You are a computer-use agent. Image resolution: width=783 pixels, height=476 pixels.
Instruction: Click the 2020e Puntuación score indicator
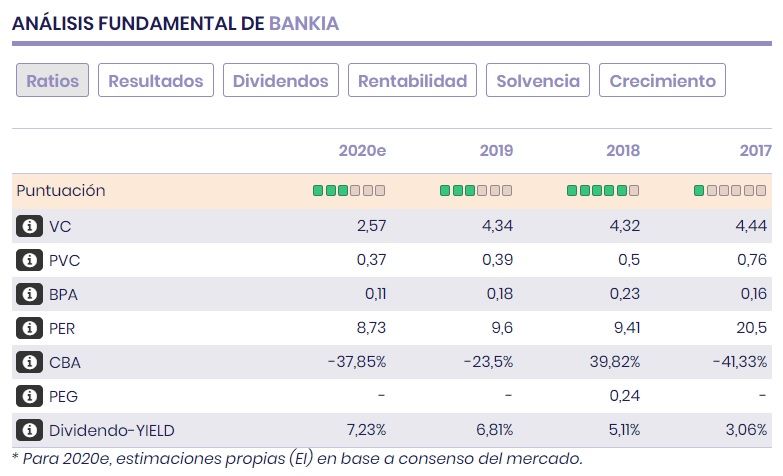349,190
